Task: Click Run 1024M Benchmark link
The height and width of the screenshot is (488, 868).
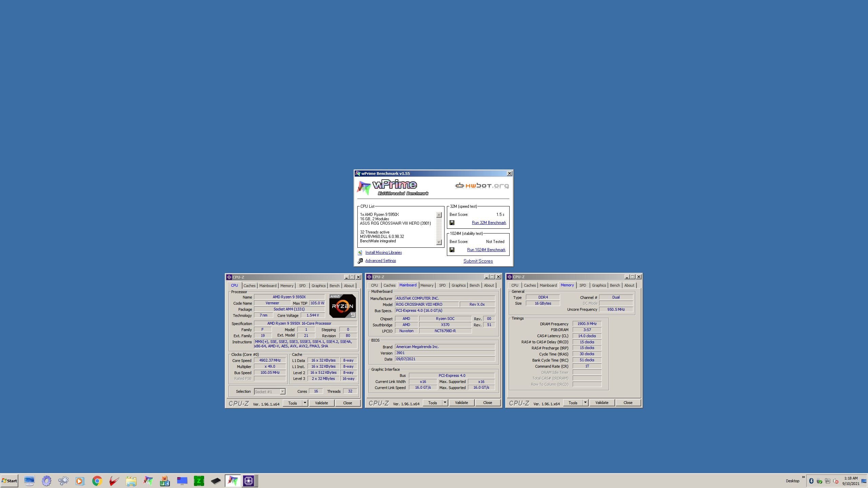Action: pos(486,250)
